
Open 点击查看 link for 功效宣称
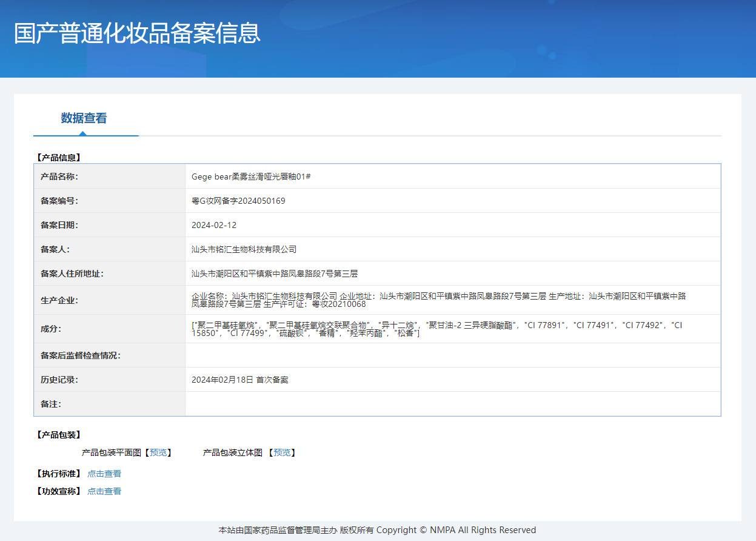tap(104, 491)
